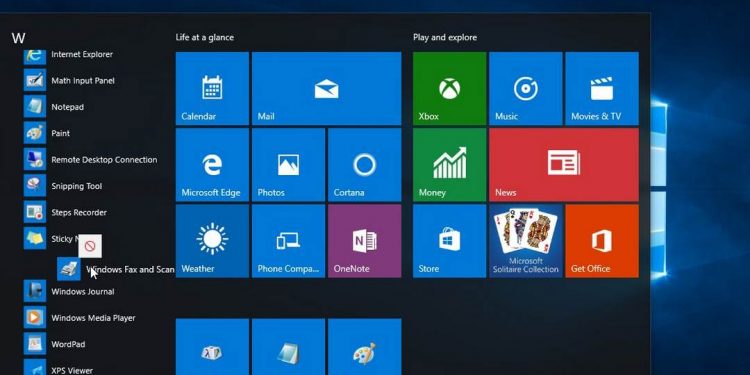Open the Get Office tile
Screen dimensions: 750x375
[x=602, y=241]
